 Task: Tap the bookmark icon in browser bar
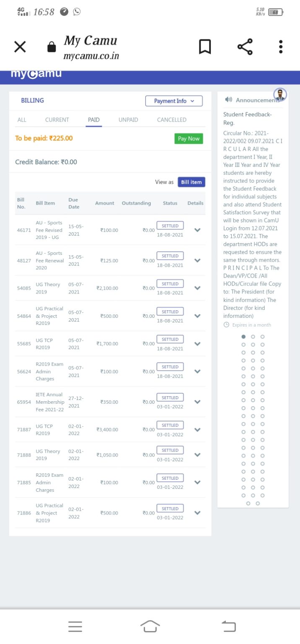[205, 47]
